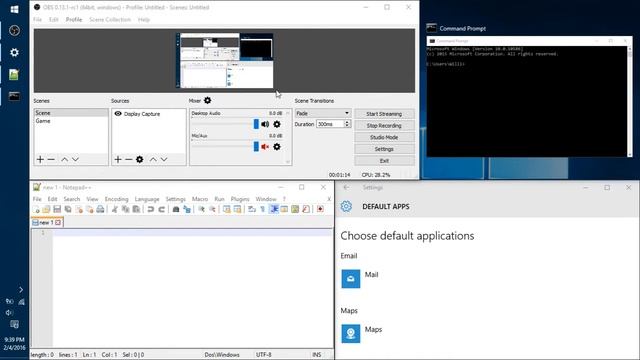Add a new source with the plus icon

(118, 159)
